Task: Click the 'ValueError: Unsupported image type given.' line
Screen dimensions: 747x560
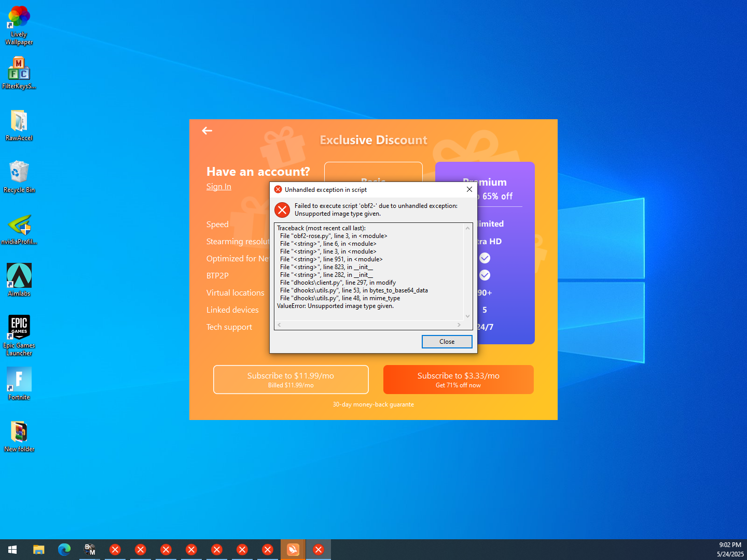Action: coord(335,306)
